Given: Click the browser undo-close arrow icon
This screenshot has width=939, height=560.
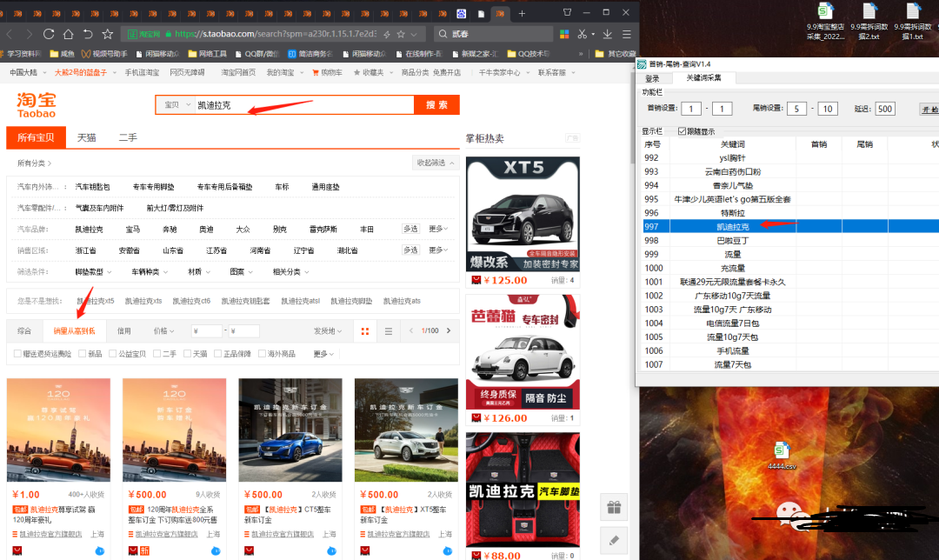Looking at the screenshot, I should click(x=88, y=34).
